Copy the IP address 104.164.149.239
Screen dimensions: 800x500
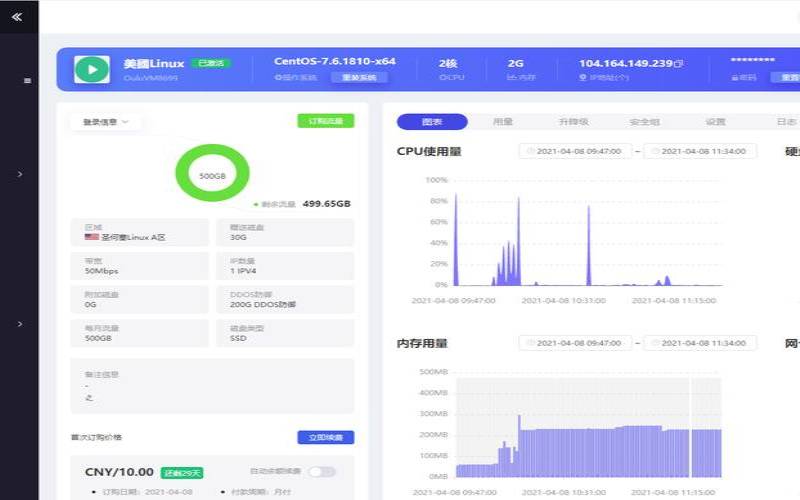(678, 63)
